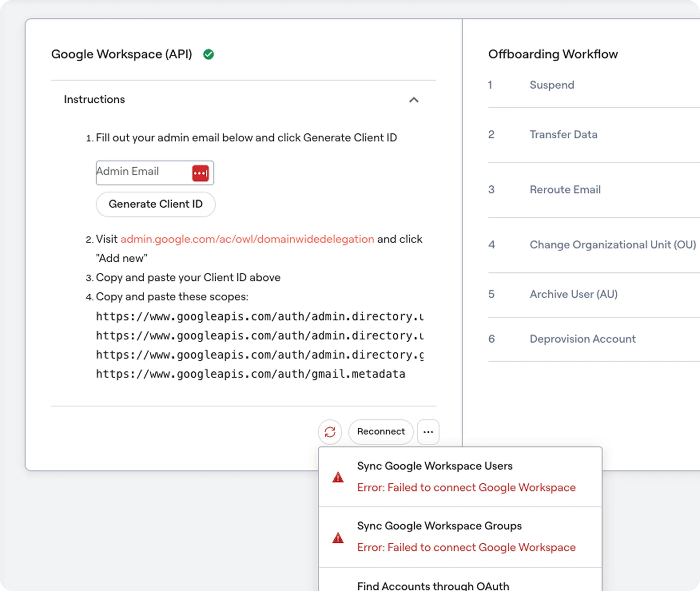Click the red password manager icon in Admin Email

tap(201, 173)
